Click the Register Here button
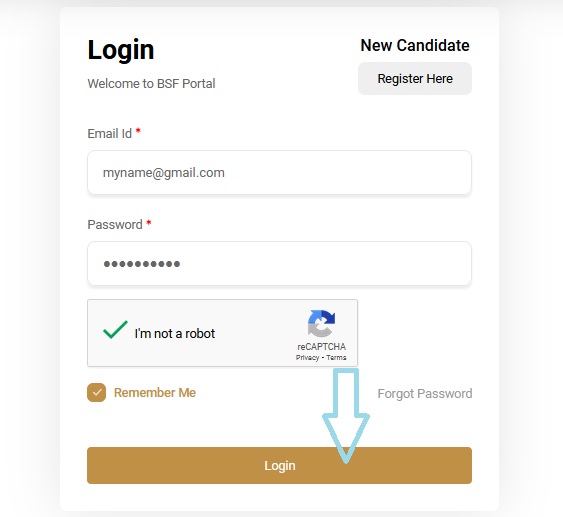This screenshot has height=517, width=563. pyautogui.click(x=415, y=79)
